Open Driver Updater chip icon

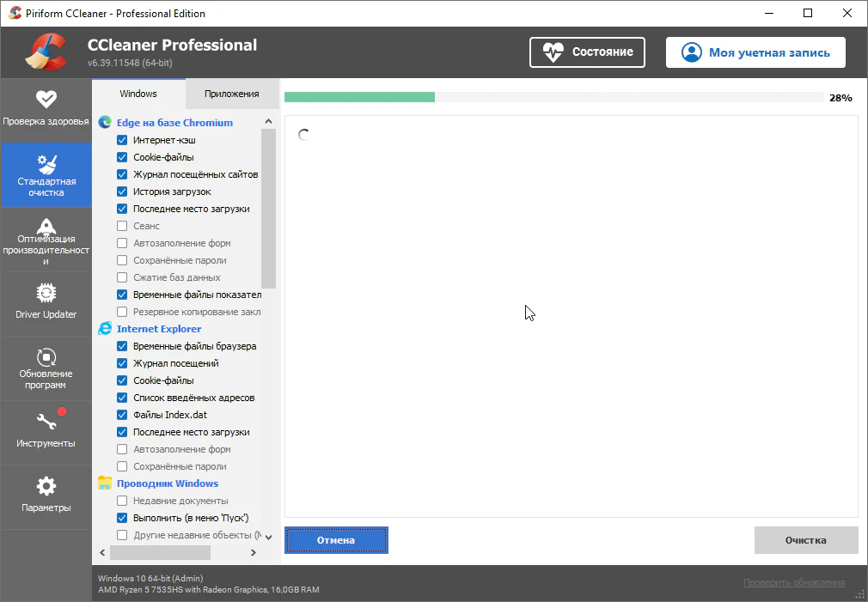(46, 294)
